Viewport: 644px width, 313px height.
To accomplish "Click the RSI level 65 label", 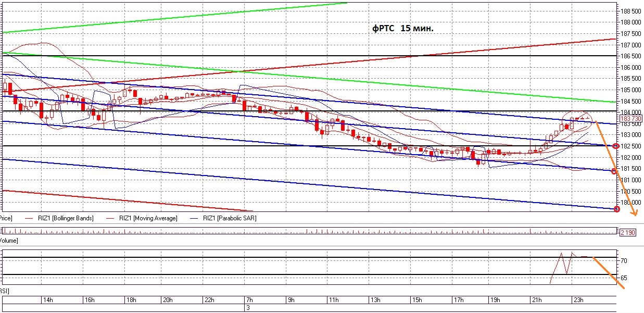I will [x=624, y=278].
